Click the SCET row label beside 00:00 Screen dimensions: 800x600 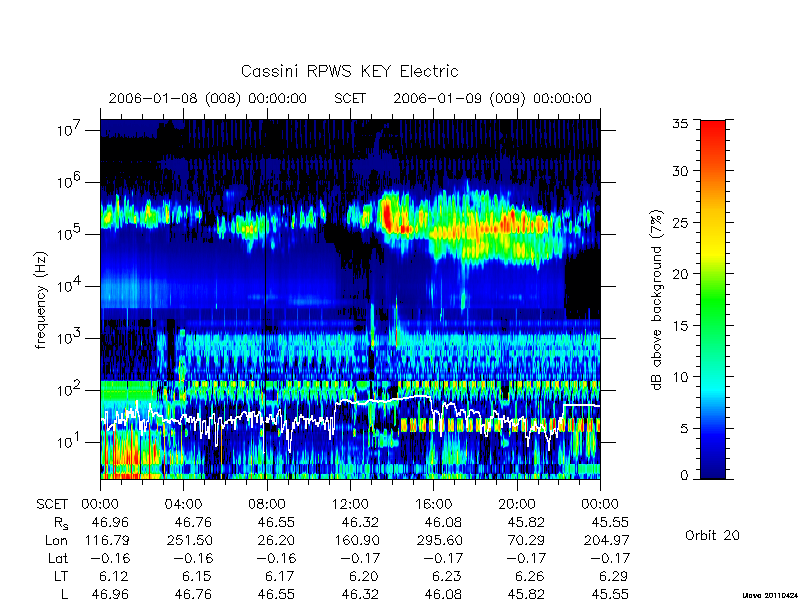pos(52,505)
